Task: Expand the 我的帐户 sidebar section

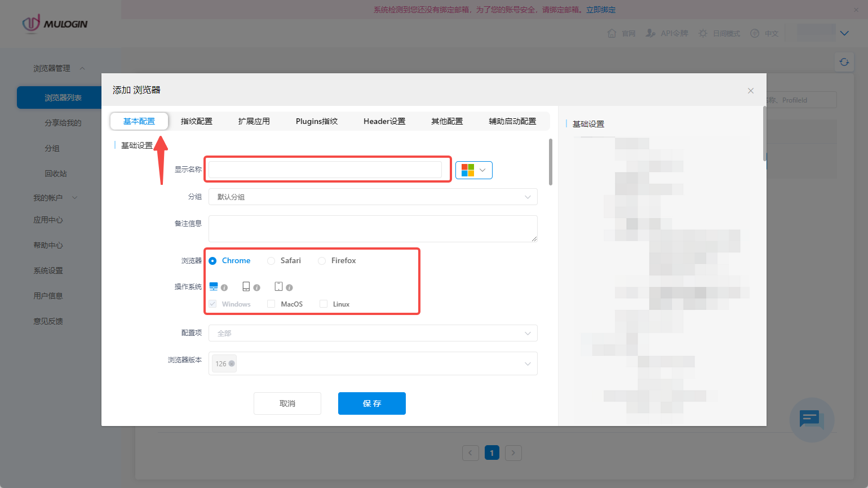Action: click(55, 198)
